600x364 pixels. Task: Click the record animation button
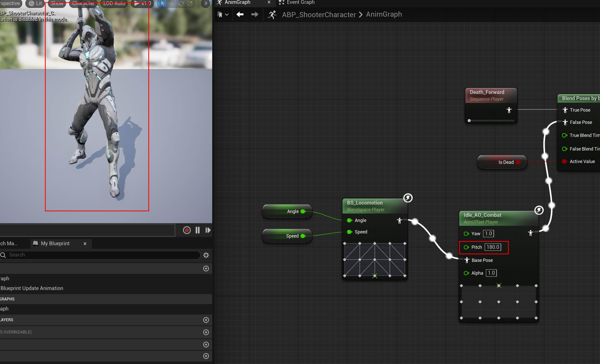point(187,230)
